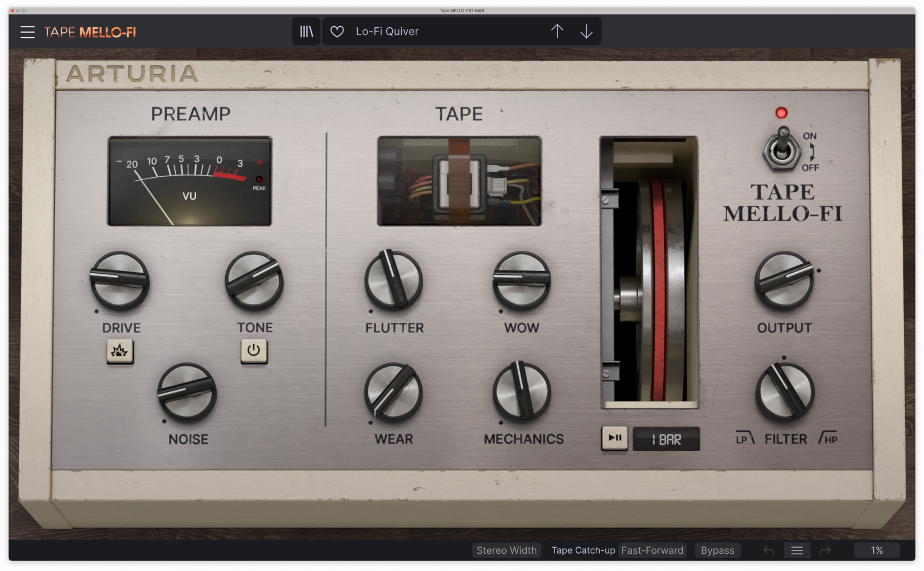Click the Output knob
Viewport: 924px width, 571px height.
point(784,280)
